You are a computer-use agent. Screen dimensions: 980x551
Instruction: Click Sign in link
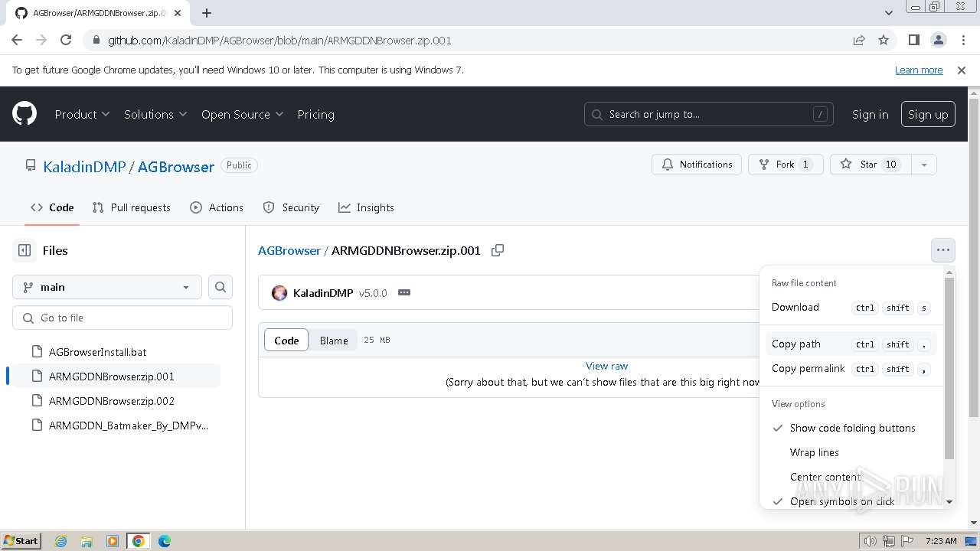coord(870,114)
